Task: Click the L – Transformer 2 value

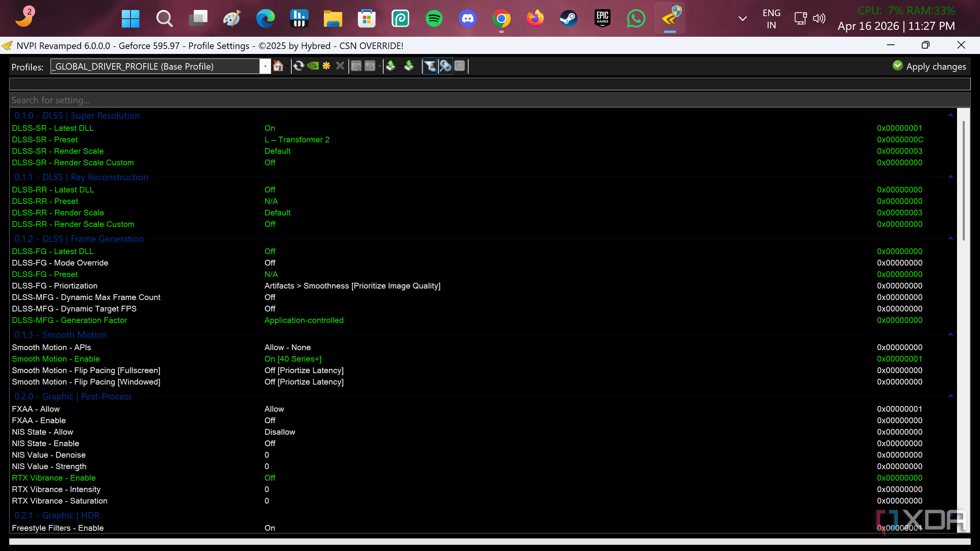Action: coord(297,140)
